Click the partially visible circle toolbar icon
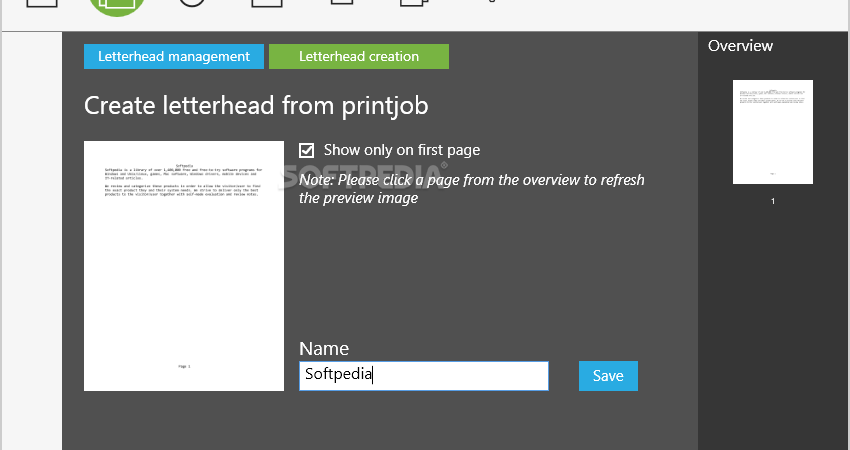Viewport: 850px width, 450px height. pyautogui.click(x=192, y=3)
